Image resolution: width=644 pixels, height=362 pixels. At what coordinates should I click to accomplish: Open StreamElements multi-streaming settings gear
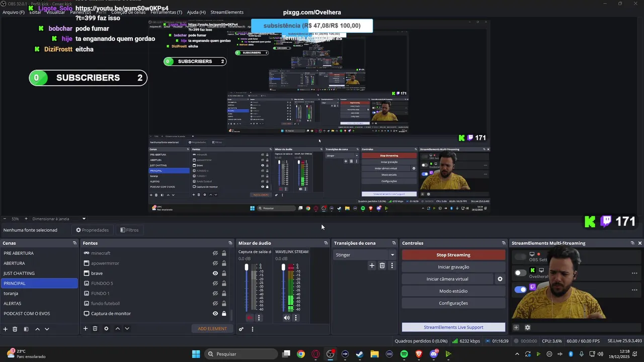tap(527, 327)
